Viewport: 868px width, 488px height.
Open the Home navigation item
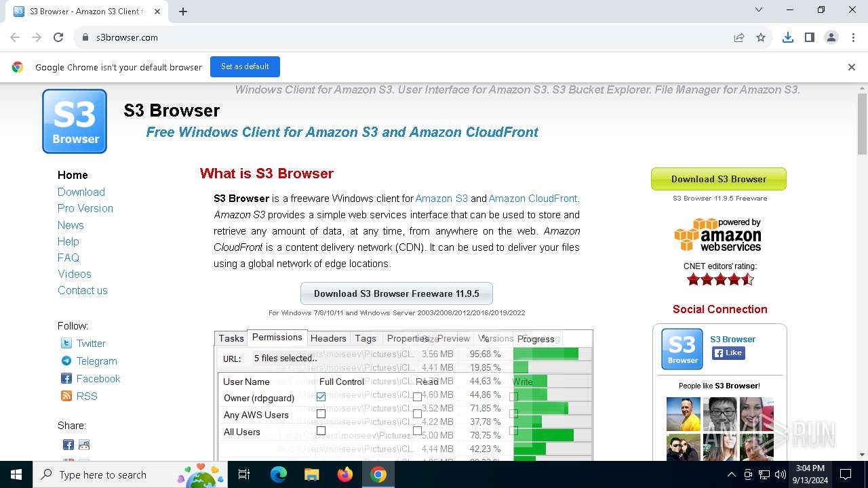73,175
